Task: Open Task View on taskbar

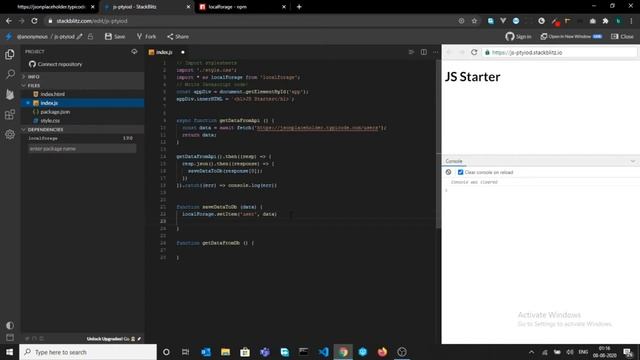Action: [x=185, y=352]
